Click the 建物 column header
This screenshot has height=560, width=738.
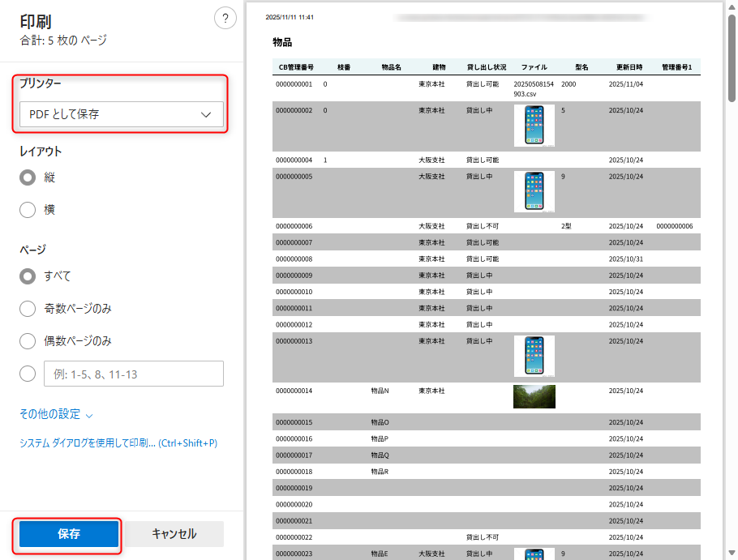point(439,67)
